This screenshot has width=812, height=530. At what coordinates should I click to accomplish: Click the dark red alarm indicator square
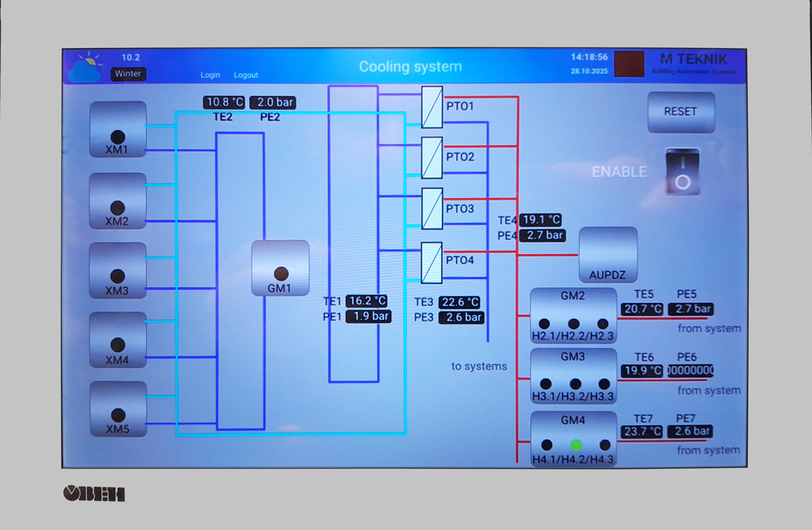pyautogui.click(x=628, y=65)
